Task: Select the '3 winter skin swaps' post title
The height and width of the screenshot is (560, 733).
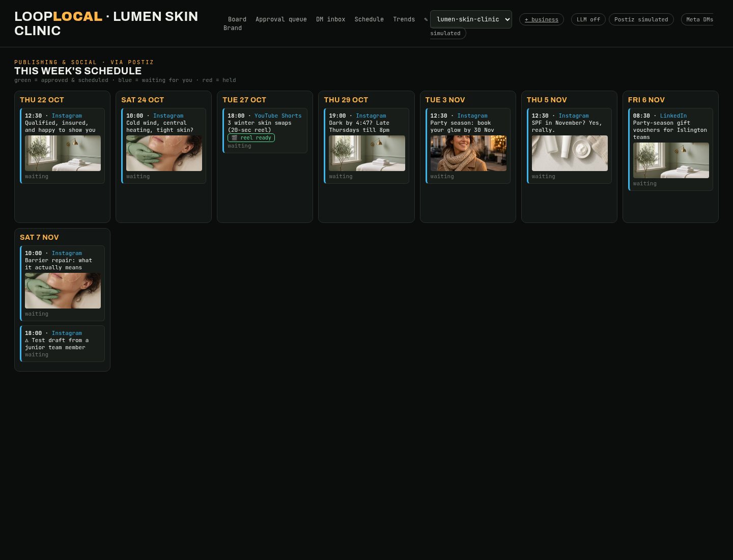Action: point(260,127)
